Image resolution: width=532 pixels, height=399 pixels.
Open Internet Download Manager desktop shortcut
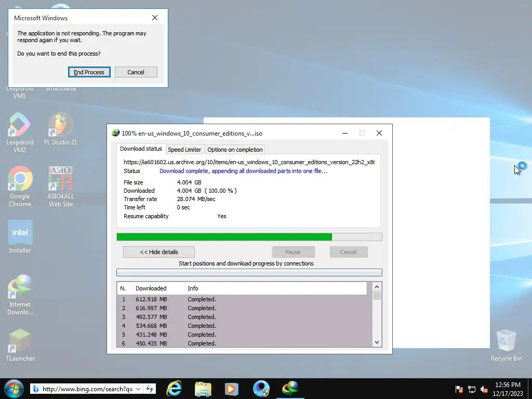click(20, 295)
